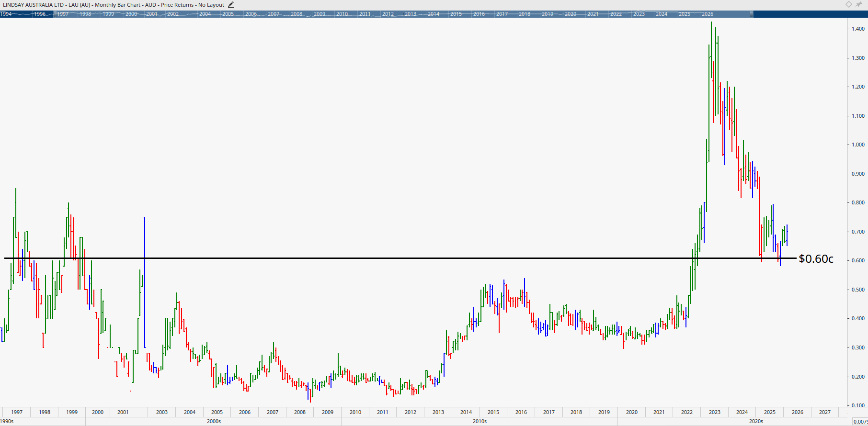The width and height of the screenshot is (868, 426).
Task: Select the year 2008 on the bottom axis
Action: [x=300, y=412]
